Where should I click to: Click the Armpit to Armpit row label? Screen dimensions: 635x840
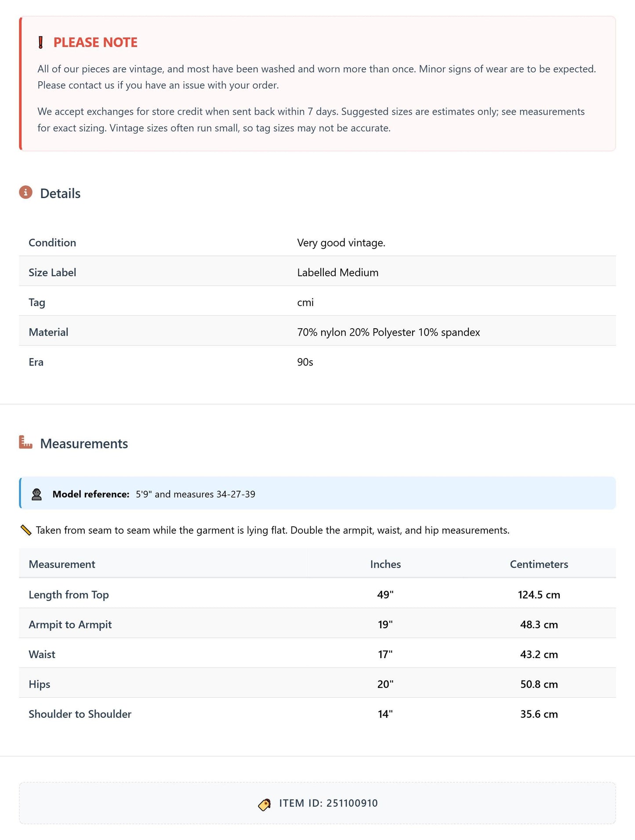coord(70,625)
